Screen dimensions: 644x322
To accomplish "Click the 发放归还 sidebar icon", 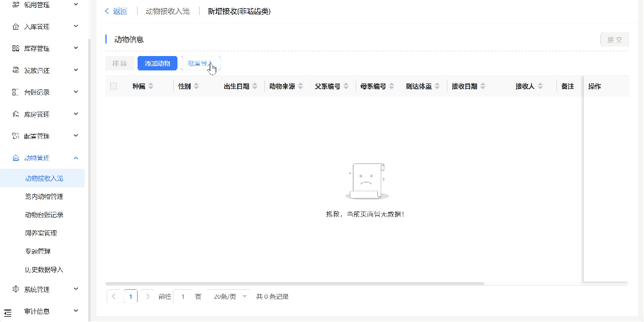I will 15,70.
